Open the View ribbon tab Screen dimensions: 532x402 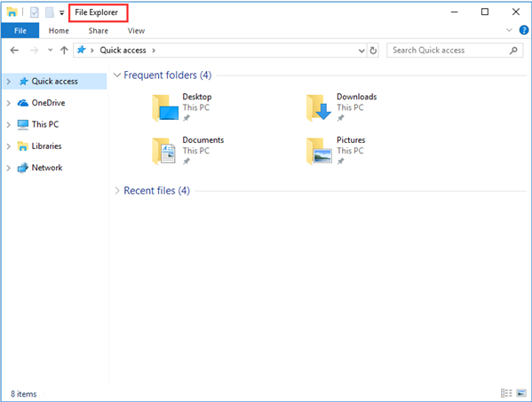(136, 31)
